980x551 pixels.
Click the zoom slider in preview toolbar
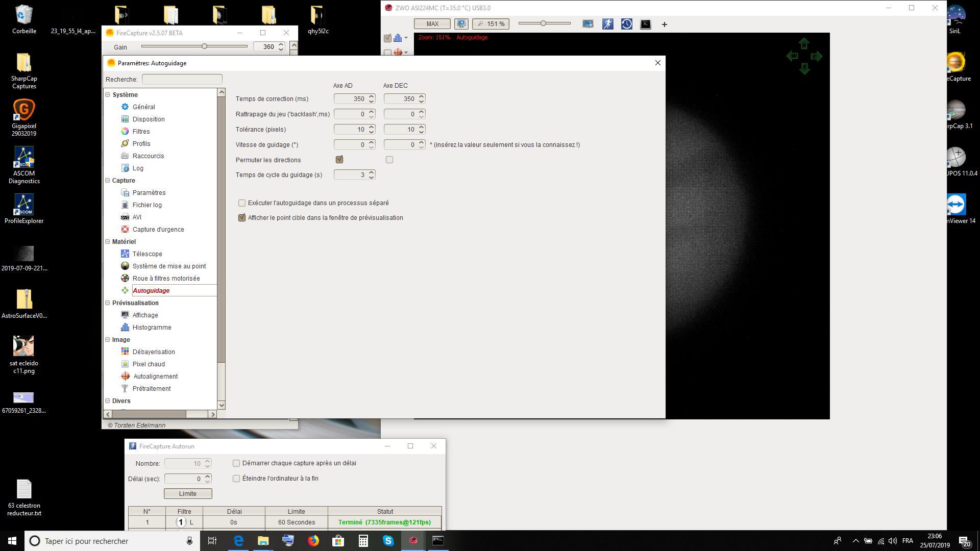tap(544, 23)
